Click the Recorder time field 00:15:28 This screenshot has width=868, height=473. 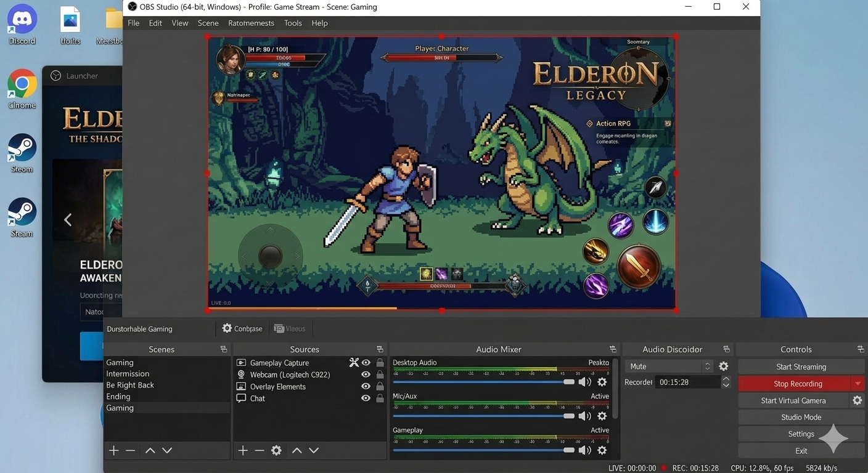(x=688, y=382)
